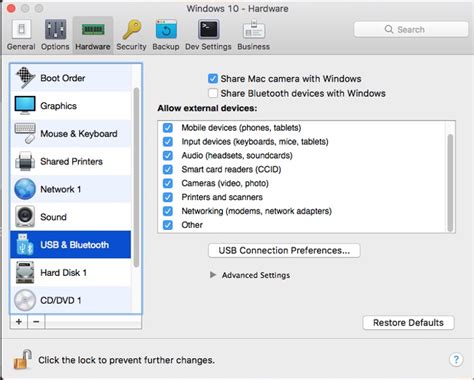The image size is (474, 380).
Task: Open the Business badge icon
Action: point(254,30)
